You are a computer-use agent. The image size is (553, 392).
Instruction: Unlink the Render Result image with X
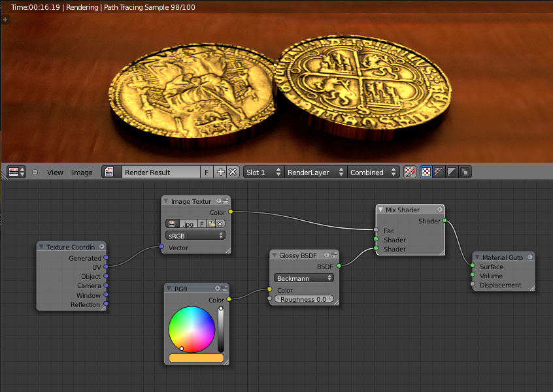[x=233, y=172]
